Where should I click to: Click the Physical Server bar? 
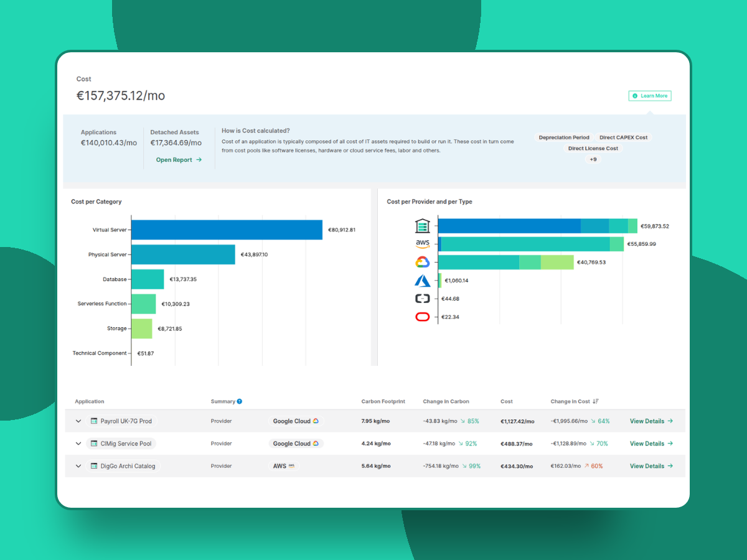pyautogui.click(x=183, y=254)
